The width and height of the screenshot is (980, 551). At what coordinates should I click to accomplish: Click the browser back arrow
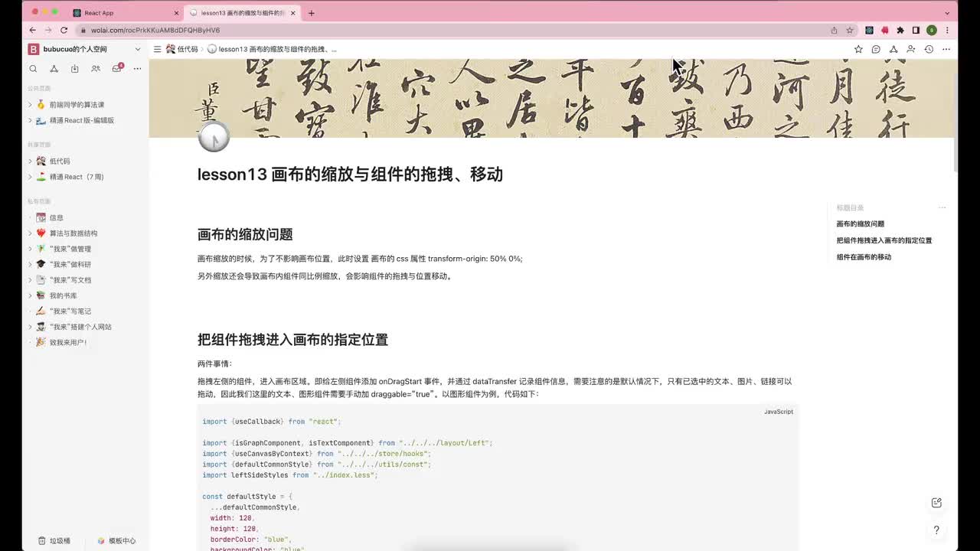point(32,30)
